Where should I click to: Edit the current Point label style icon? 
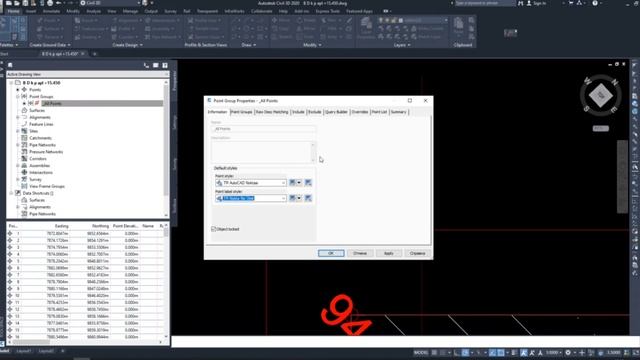coord(292,198)
